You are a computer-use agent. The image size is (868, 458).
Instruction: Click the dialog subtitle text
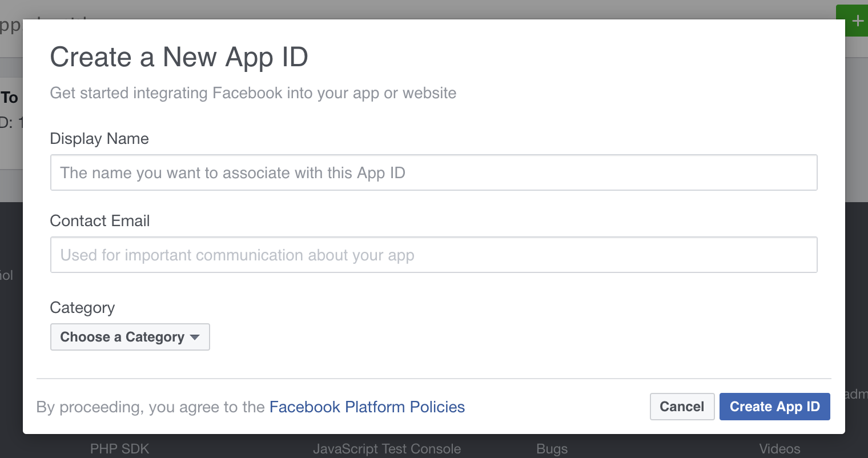(x=253, y=93)
